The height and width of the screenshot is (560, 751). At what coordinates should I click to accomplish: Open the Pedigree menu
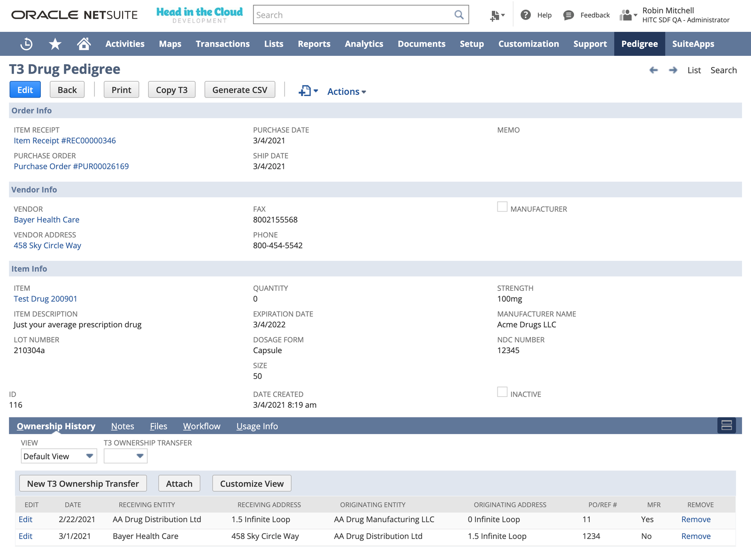639,44
